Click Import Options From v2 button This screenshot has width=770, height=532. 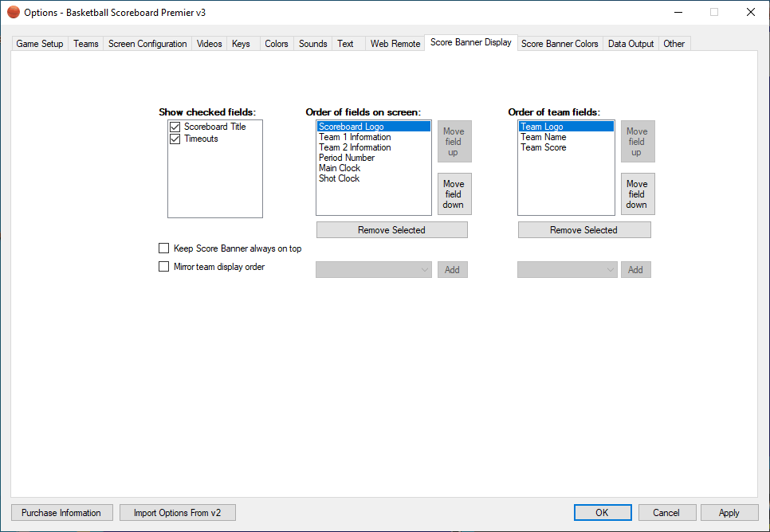tap(177, 513)
